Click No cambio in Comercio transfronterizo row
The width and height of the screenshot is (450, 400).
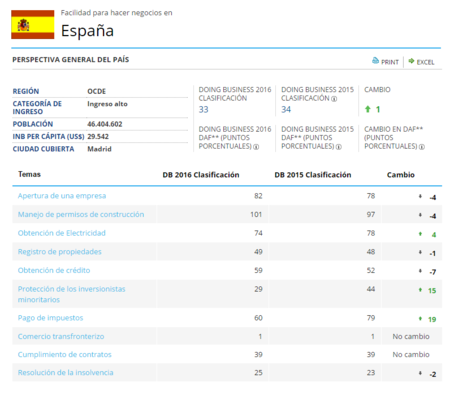pos(411,336)
